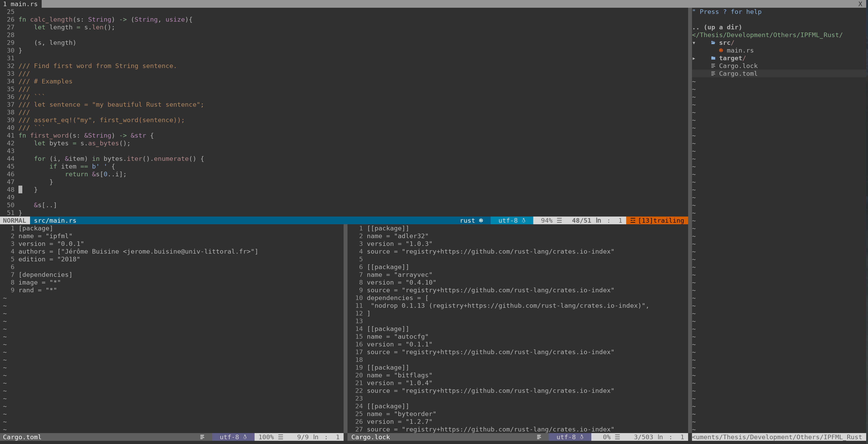Expand the target directory arrow
The height and width of the screenshot is (444, 868).
point(694,58)
